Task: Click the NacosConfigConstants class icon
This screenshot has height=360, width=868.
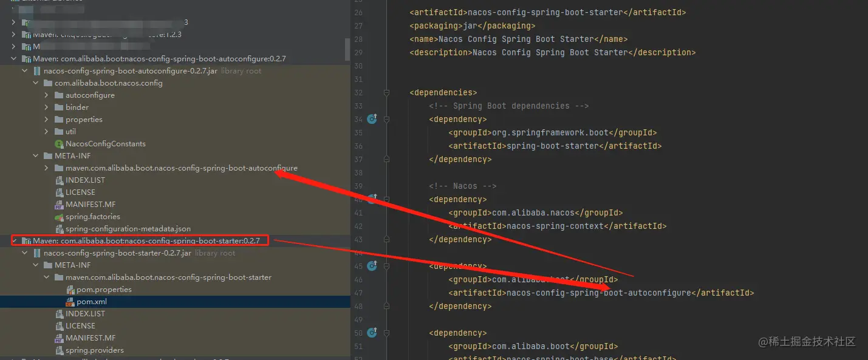Action: 59,144
